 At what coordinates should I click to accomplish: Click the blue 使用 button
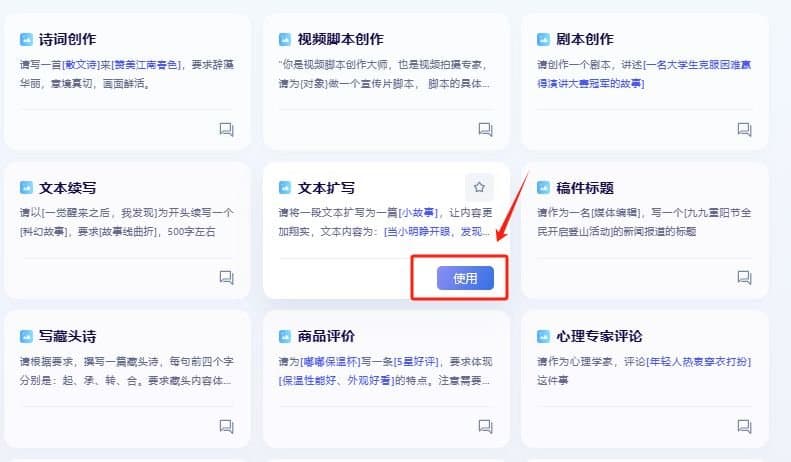pos(465,278)
